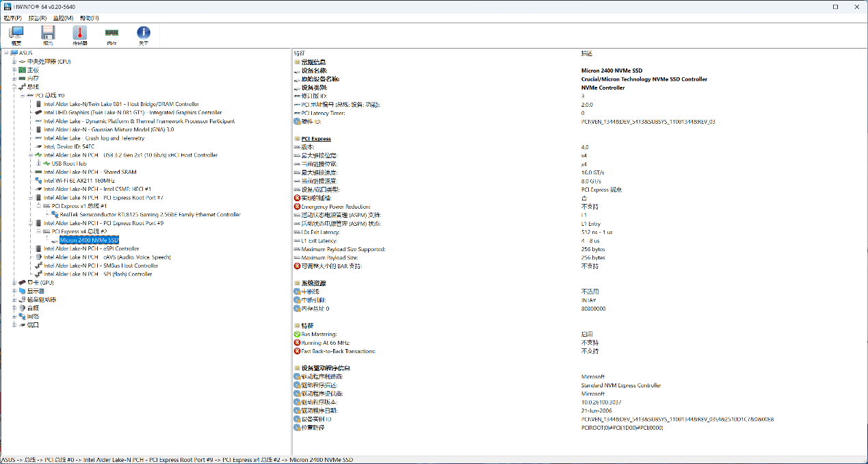
Task: Open the 监控(M) menu
Action: (x=64, y=18)
